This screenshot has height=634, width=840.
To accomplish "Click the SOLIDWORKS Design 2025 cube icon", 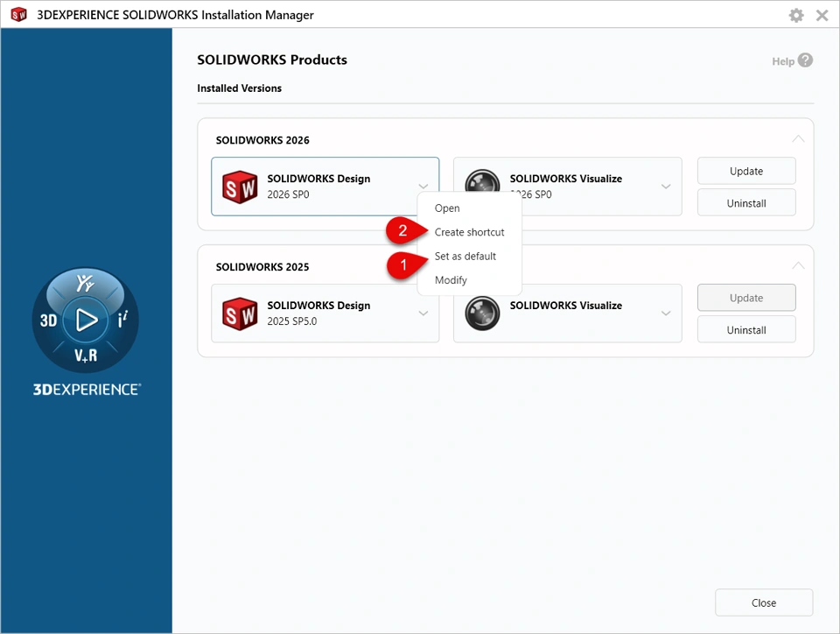I will coord(240,313).
